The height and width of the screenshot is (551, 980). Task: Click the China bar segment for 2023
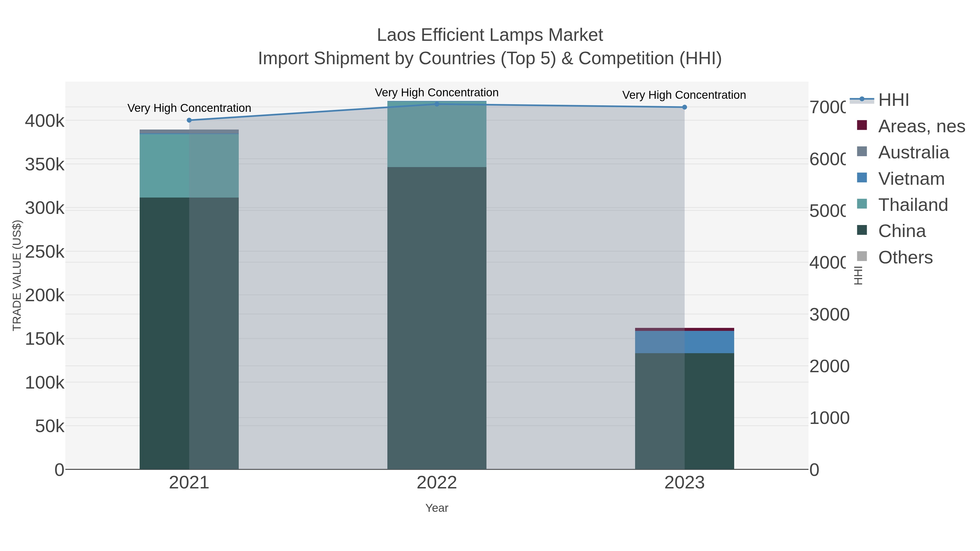click(684, 411)
